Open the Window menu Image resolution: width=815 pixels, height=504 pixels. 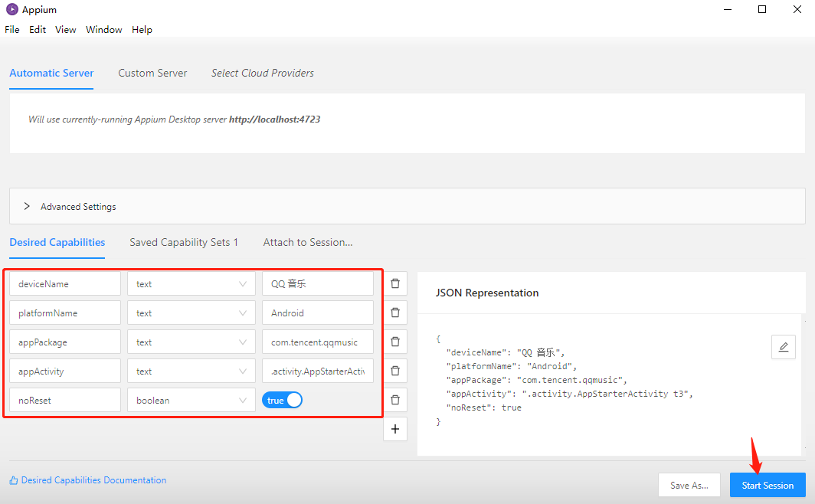pos(104,30)
